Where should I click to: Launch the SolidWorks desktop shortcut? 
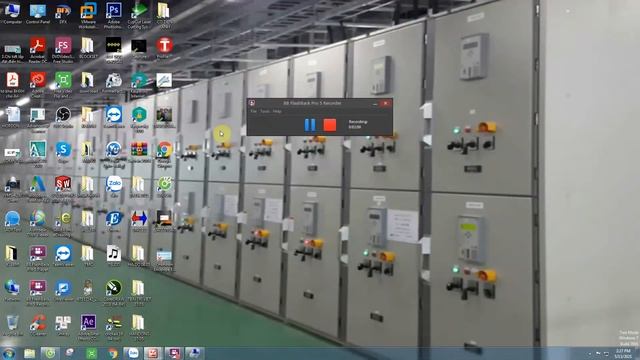(x=63, y=188)
